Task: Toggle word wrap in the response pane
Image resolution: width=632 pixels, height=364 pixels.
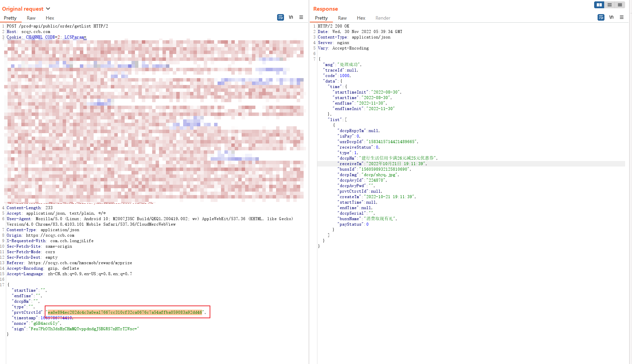Action: tap(601, 17)
